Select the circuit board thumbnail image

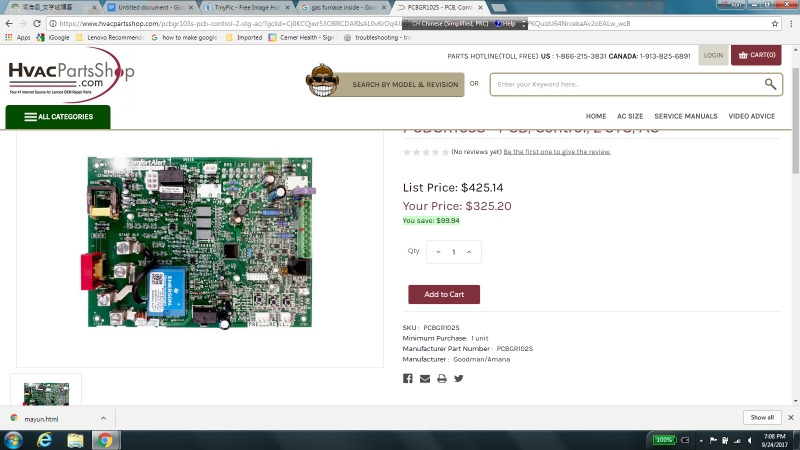[46, 393]
